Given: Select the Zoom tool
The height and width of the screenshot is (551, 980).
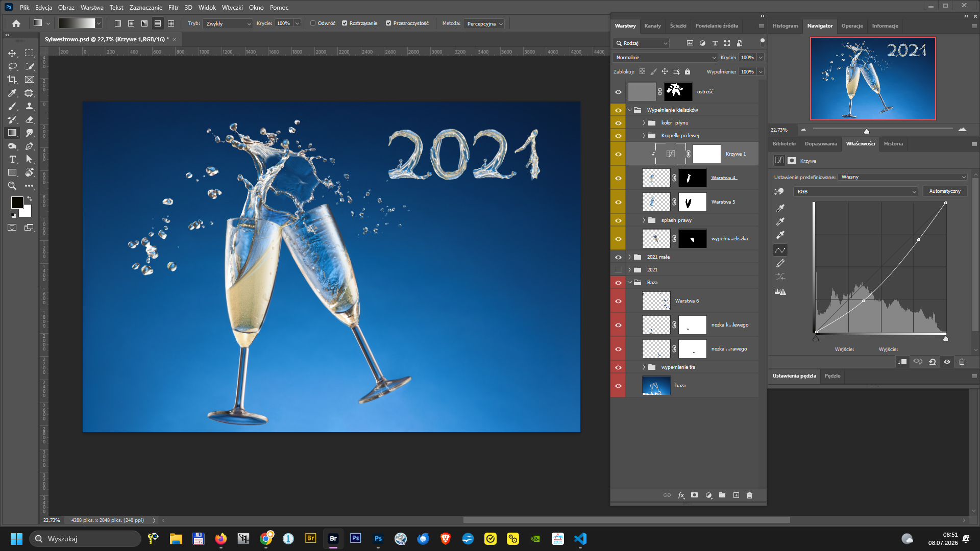Looking at the screenshot, I should pyautogui.click(x=12, y=186).
